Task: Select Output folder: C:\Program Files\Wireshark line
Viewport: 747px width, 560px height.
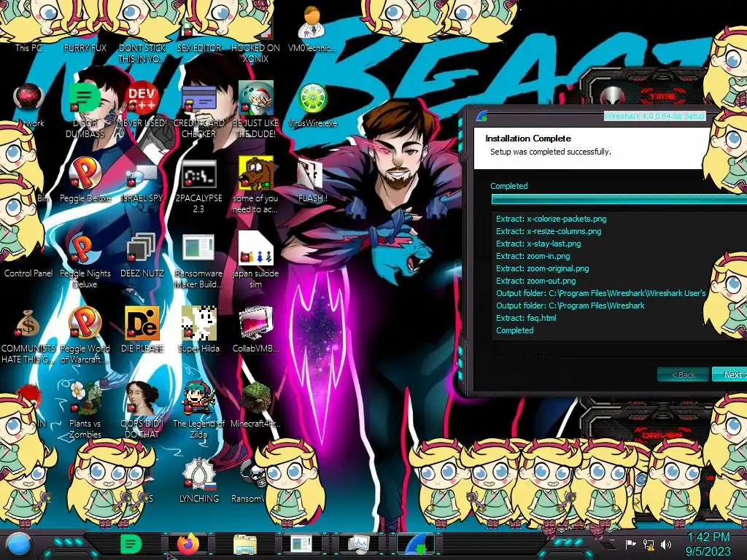Action: tap(570, 306)
